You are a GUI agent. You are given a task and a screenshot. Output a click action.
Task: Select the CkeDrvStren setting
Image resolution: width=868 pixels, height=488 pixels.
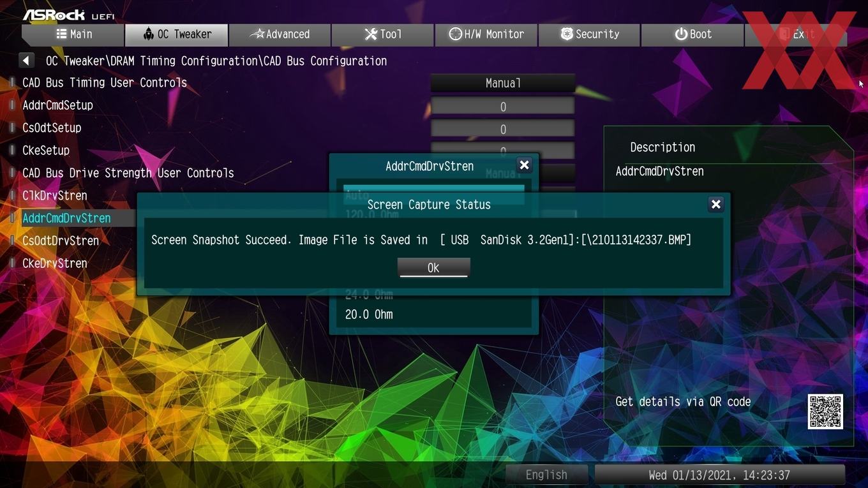54,263
